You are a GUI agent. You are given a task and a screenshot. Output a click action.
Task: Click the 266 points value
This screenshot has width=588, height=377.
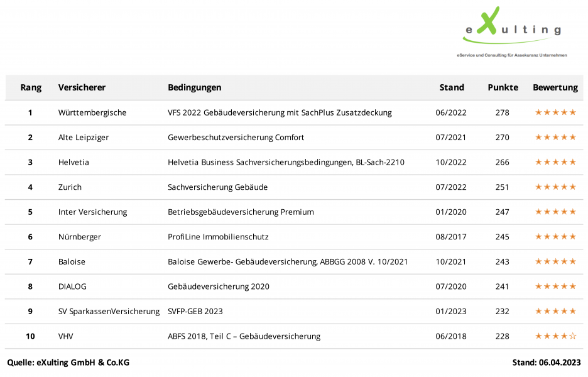[502, 162]
